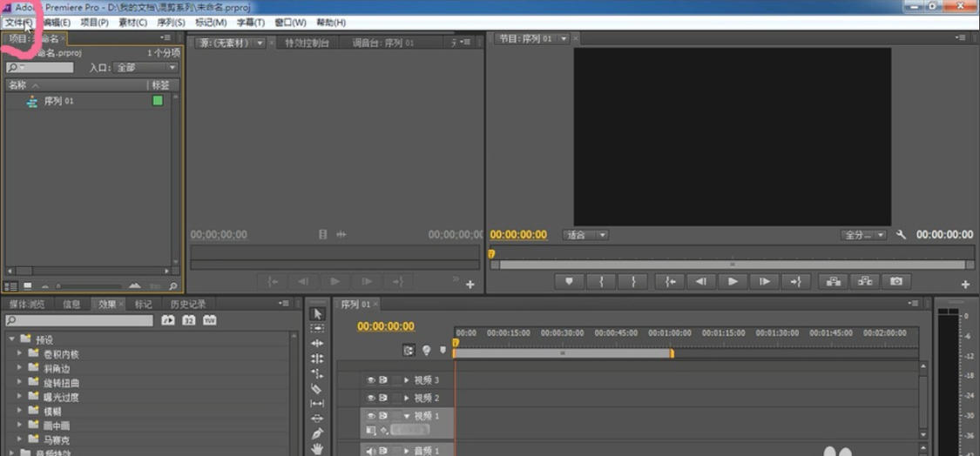980x456 pixels.
Task: Expand the 马赛克 preset folder
Action: (x=19, y=439)
